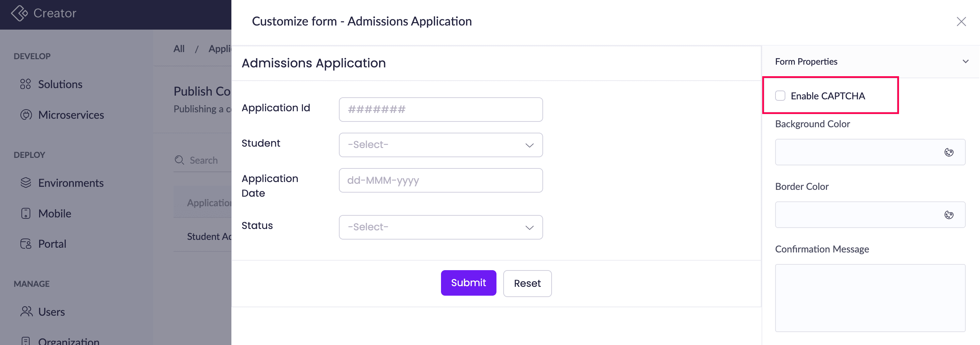Viewport: 980px width, 345px height.
Task: Focus the Application Date field
Action: point(441,180)
